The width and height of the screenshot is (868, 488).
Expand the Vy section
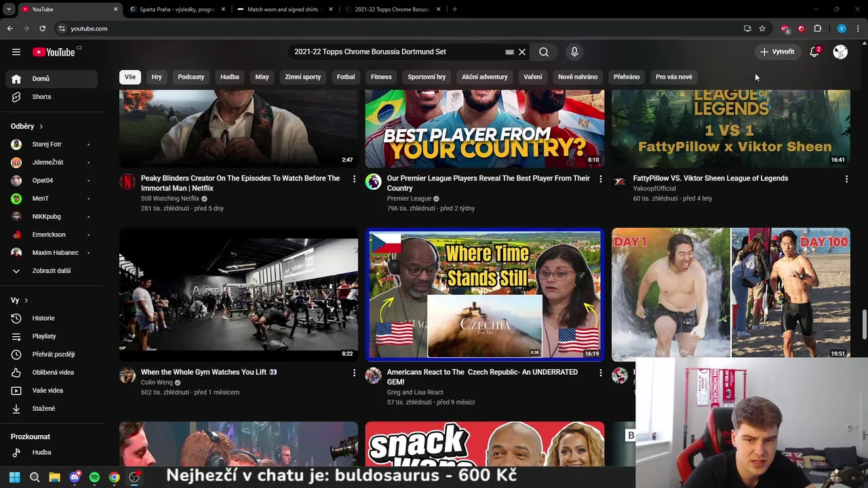20,300
